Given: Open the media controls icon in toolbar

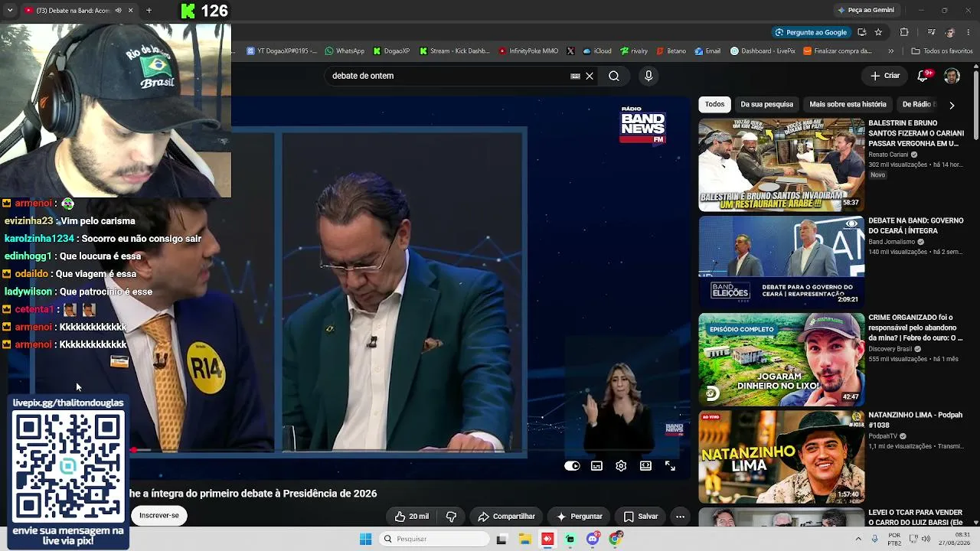Looking at the screenshot, I should (931, 32).
